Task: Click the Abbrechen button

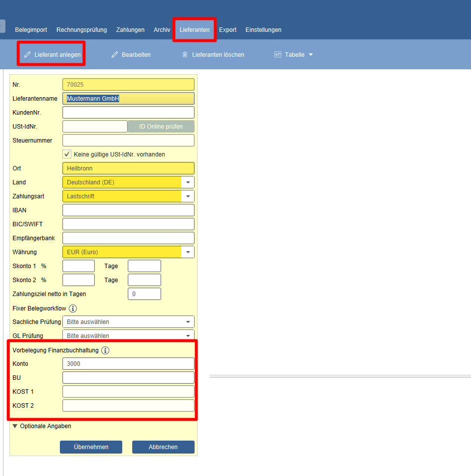Action: (x=163, y=447)
